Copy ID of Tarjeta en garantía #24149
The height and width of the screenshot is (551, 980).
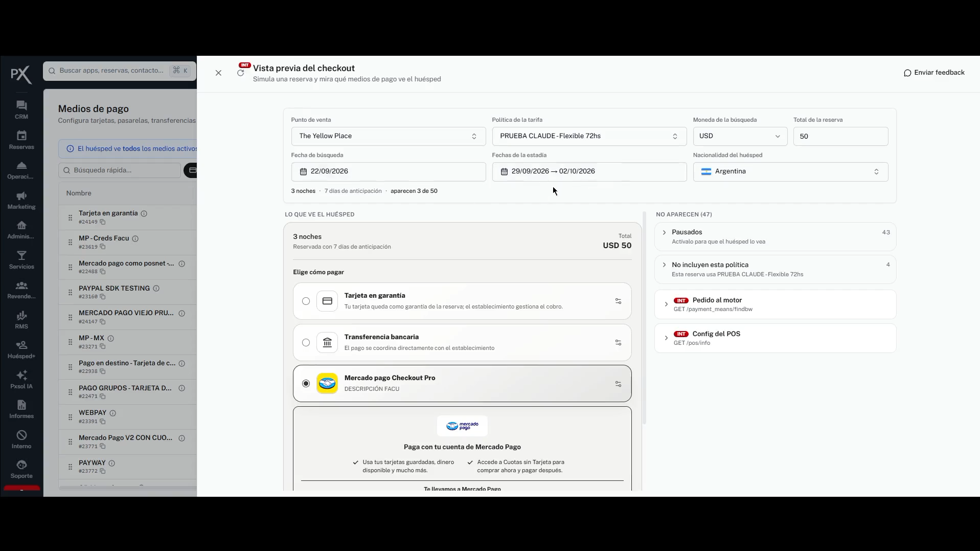click(x=103, y=222)
